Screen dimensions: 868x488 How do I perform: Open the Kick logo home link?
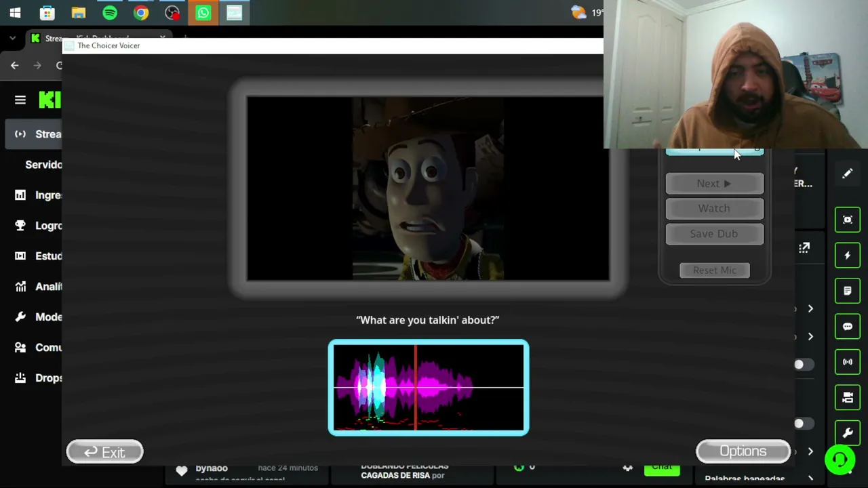tap(50, 100)
